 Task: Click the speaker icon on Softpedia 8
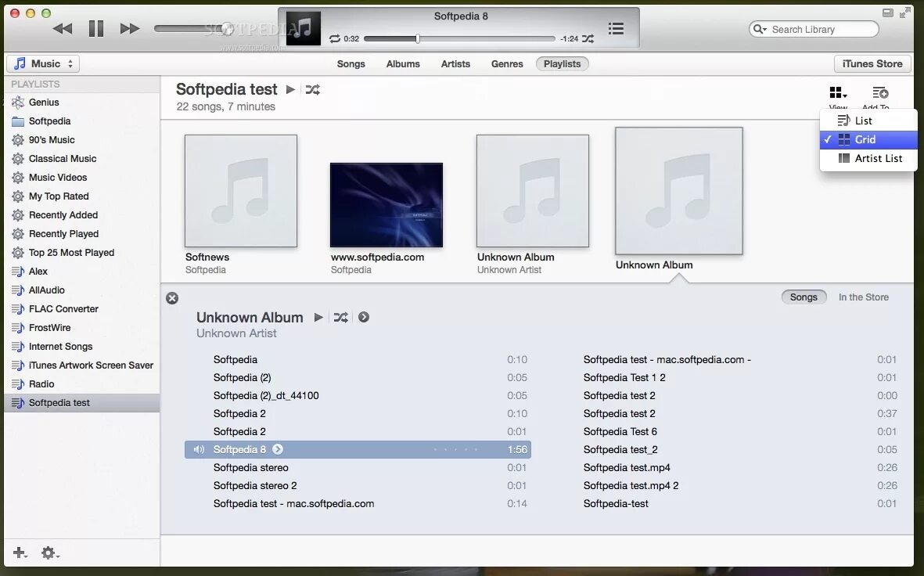tap(200, 449)
